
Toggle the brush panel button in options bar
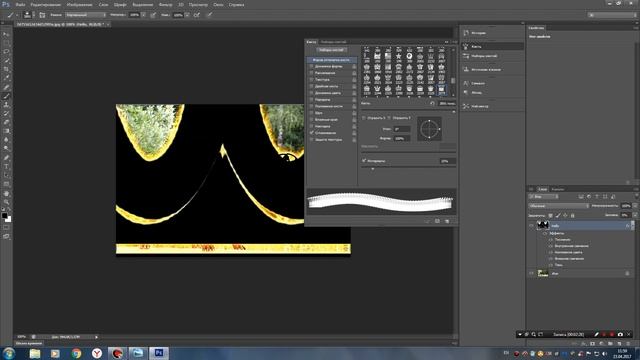pyautogui.click(x=42, y=15)
